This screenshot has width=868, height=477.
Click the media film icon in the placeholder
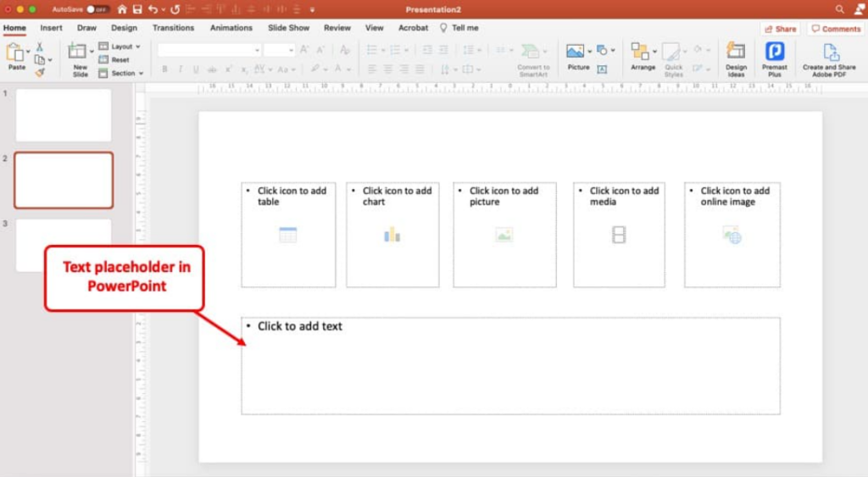click(619, 235)
